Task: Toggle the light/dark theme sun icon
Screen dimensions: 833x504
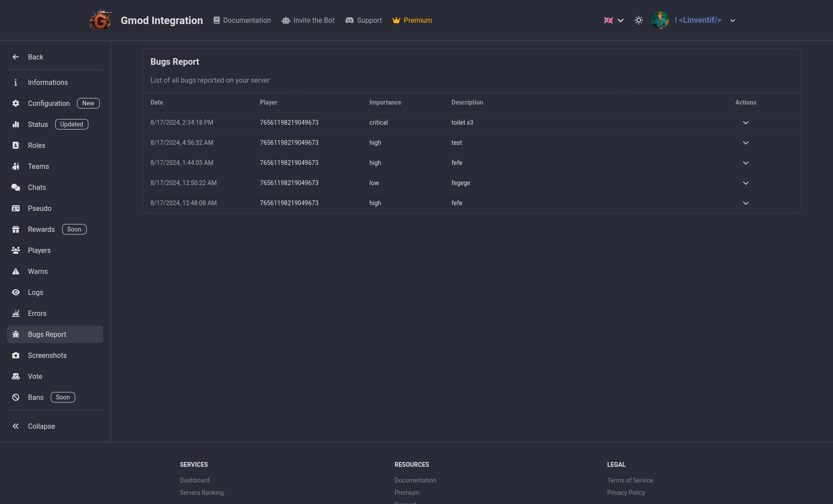Action: click(x=638, y=20)
